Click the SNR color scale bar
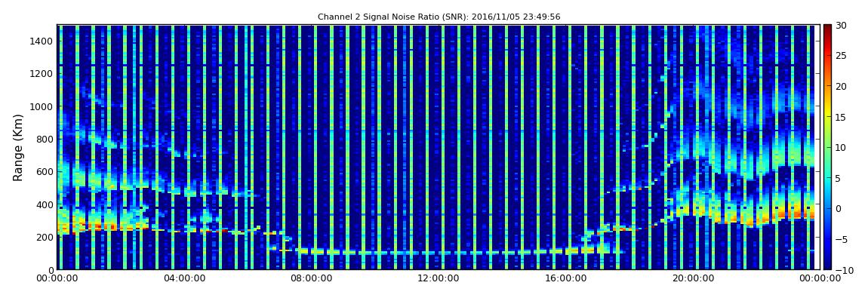The width and height of the screenshot is (868, 307). [827, 147]
